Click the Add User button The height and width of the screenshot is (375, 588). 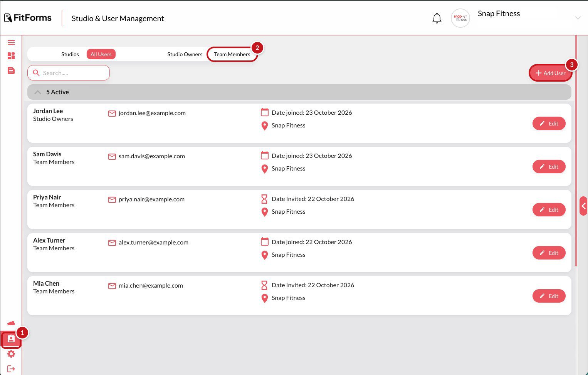(550, 73)
